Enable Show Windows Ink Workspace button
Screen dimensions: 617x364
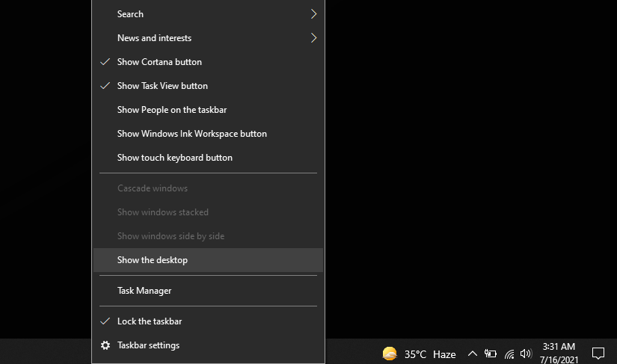click(208, 134)
